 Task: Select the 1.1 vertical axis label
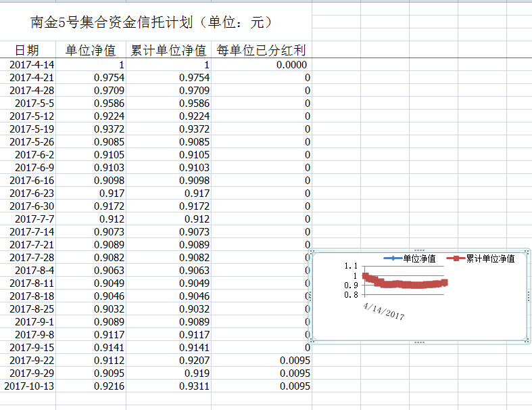(351, 267)
